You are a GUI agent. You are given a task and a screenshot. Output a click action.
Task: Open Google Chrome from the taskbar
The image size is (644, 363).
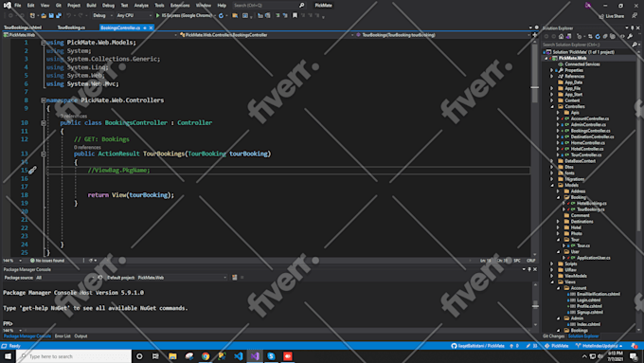(206, 356)
